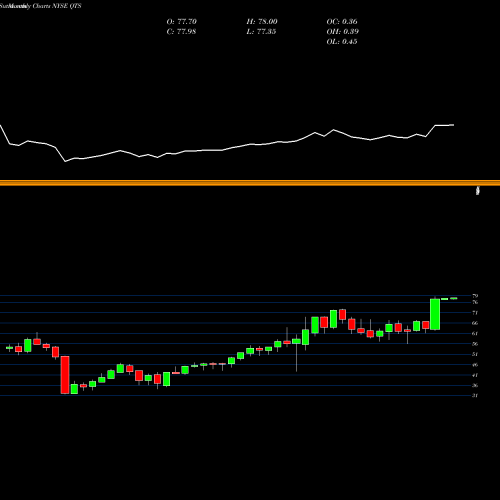Click the 'Charts NYSE QTS' chart title

(x=57, y=6)
